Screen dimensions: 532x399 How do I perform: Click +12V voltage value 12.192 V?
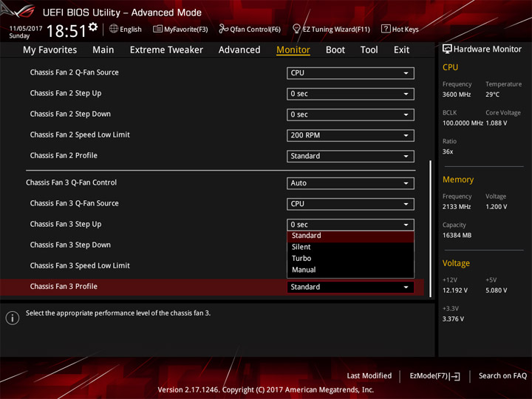pos(454,290)
